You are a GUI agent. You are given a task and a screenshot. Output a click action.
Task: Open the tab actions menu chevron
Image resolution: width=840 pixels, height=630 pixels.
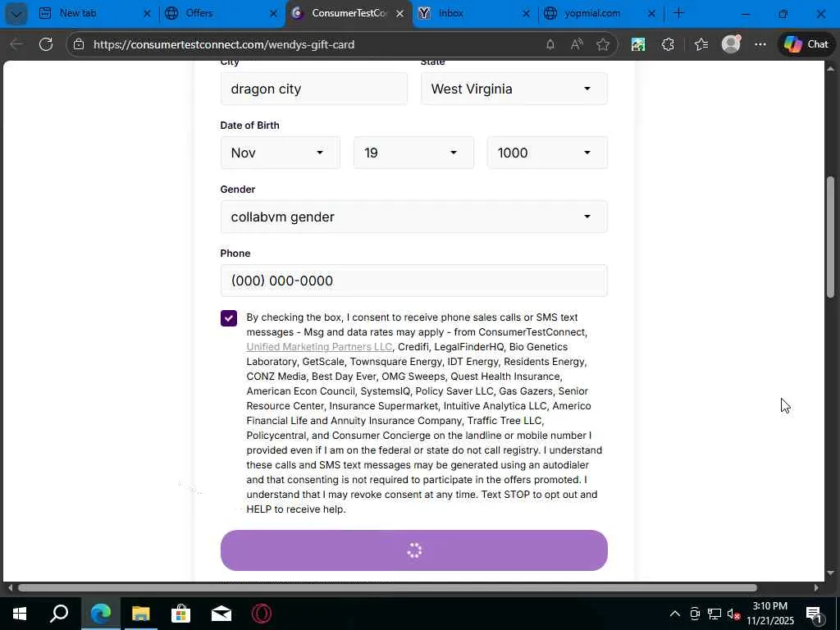pyautogui.click(x=16, y=14)
